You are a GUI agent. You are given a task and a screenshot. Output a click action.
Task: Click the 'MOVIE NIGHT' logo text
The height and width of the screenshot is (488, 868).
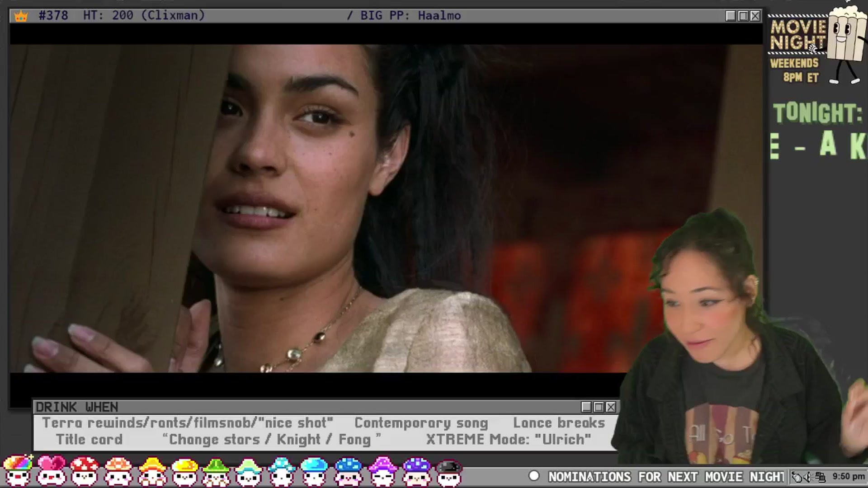[x=798, y=35]
